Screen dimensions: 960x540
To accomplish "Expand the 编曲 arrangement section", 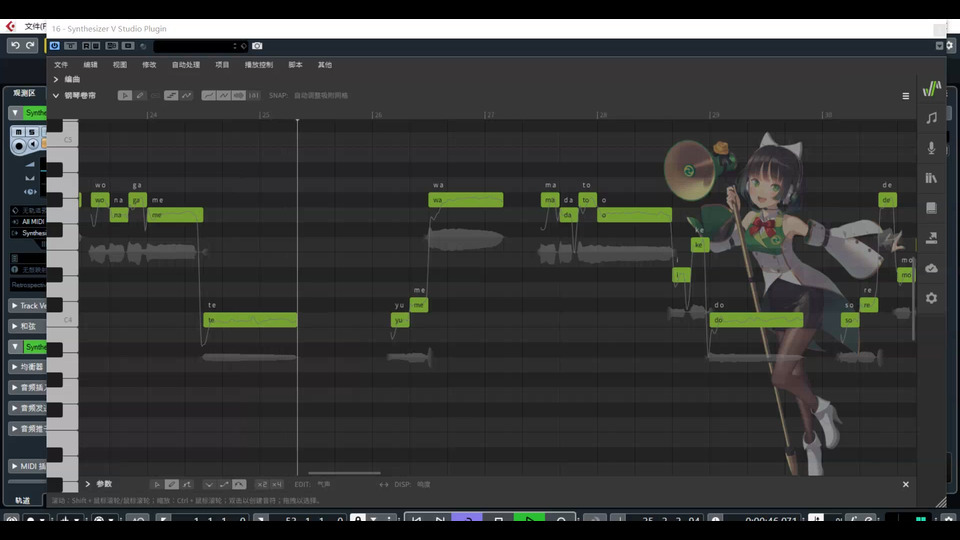I will (x=56, y=79).
